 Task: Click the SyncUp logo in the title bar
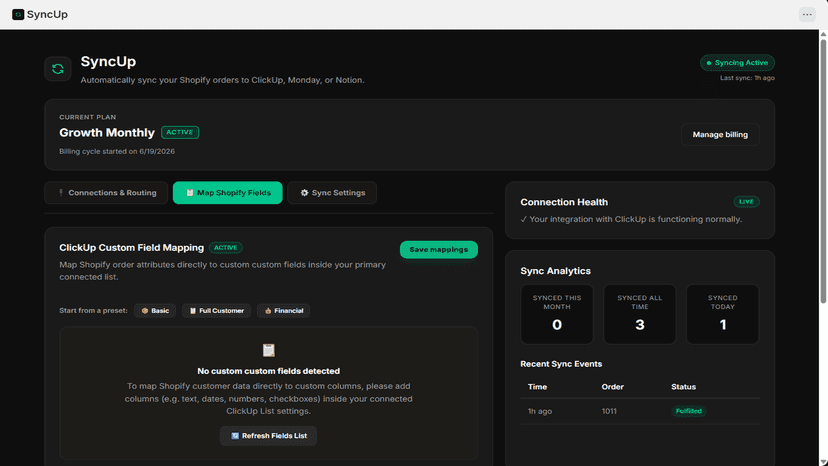[x=18, y=14]
